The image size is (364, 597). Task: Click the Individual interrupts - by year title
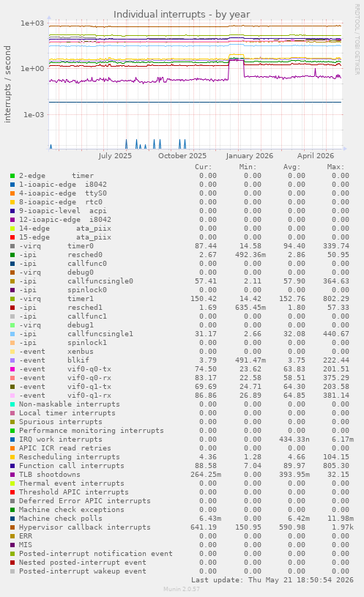(182, 15)
